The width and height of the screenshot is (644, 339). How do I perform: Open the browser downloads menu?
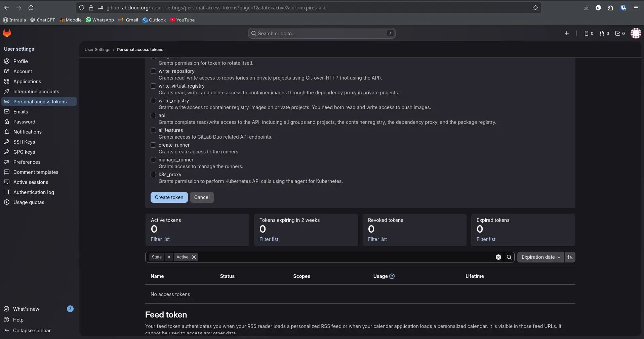pyautogui.click(x=586, y=8)
